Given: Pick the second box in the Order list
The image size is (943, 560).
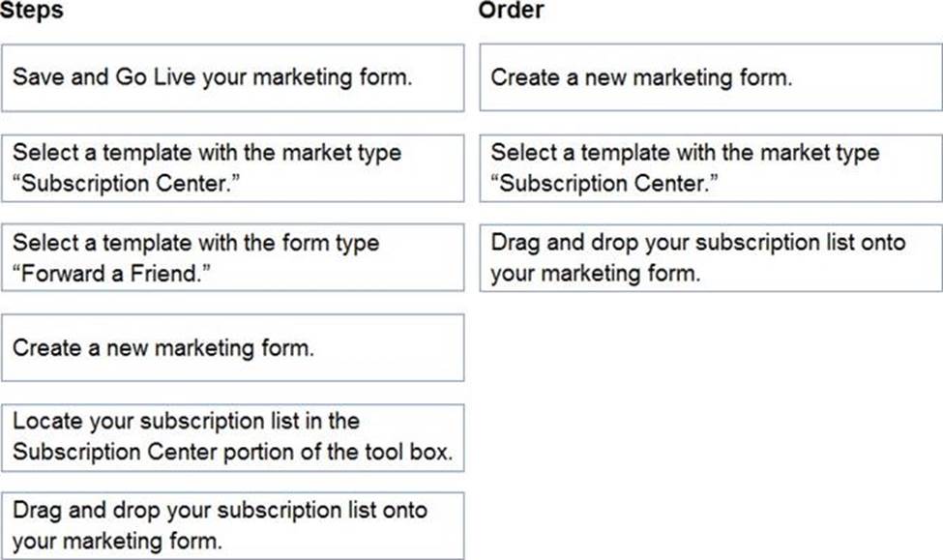Looking at the screenshot, I should point(710,167).
